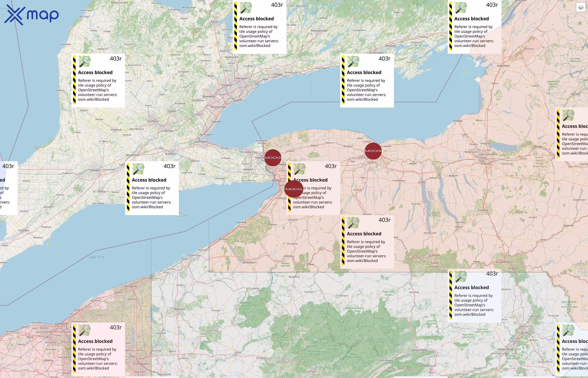This screenshot has height=378, width=588.
Task: Click the Cortland label
Action: pos(483,210)
